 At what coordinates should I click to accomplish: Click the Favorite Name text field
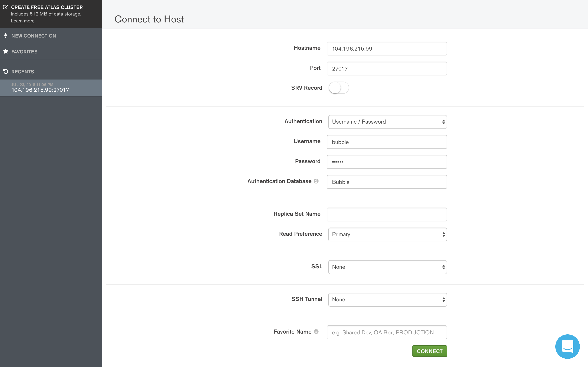[386, 332]
